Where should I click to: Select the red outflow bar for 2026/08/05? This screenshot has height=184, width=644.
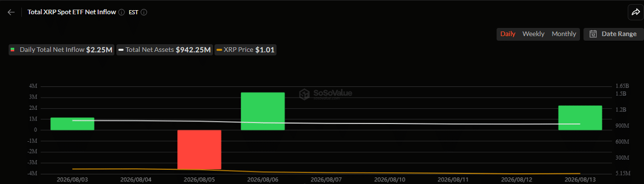(199, 149)
